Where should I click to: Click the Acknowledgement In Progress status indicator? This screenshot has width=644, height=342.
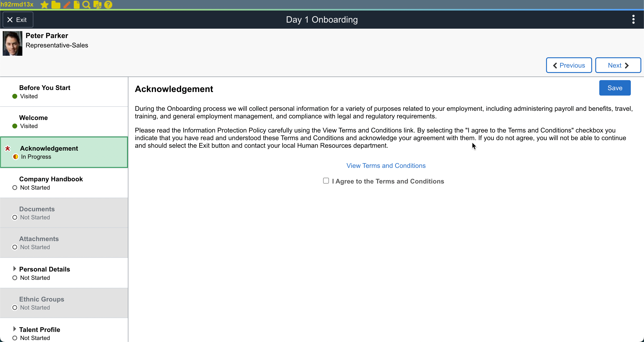point(15,157)
